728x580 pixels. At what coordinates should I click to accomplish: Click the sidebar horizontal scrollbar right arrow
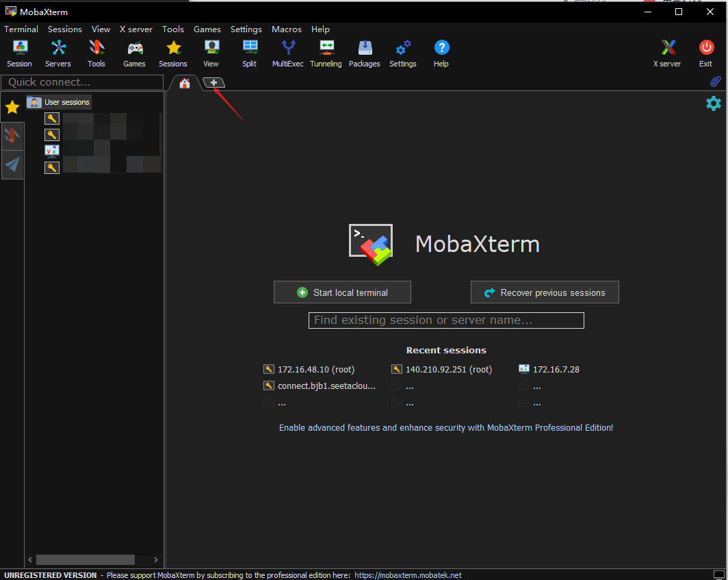156,559
